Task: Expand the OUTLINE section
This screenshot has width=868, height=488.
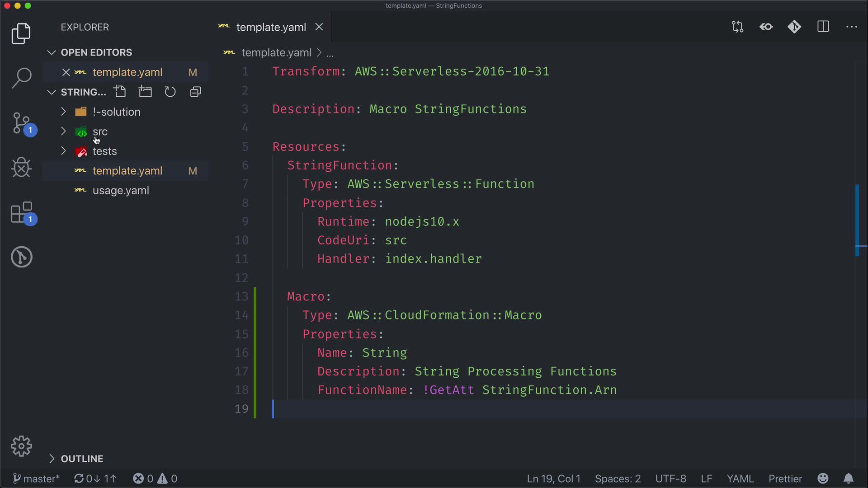Action: 82,459
